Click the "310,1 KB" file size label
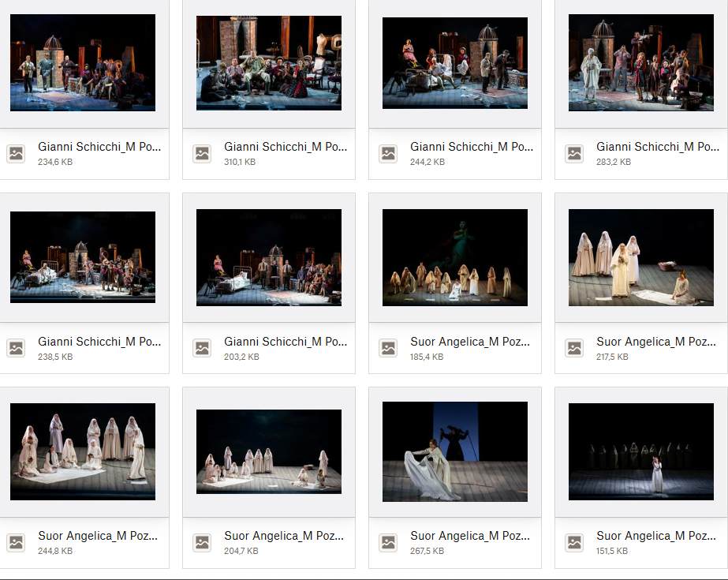This screenshot has width=728, height=580. [240, 162]
